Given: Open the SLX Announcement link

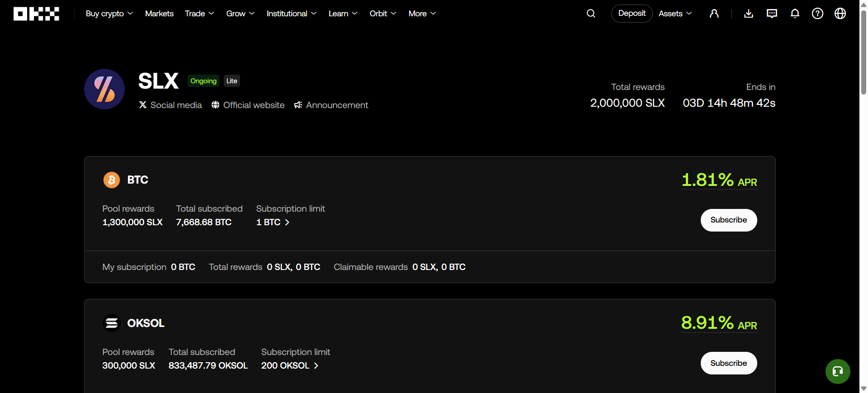Looking at the screenshot, I should point(331,105).
